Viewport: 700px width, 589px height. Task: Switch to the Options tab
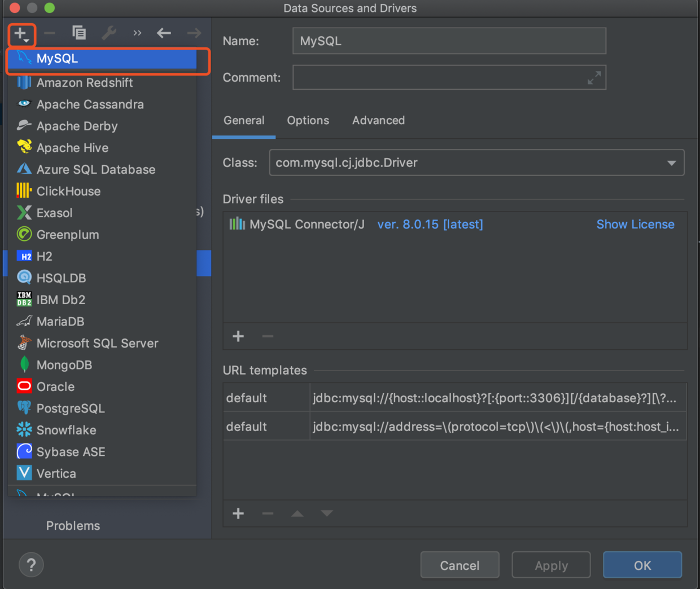pos(308,121)
